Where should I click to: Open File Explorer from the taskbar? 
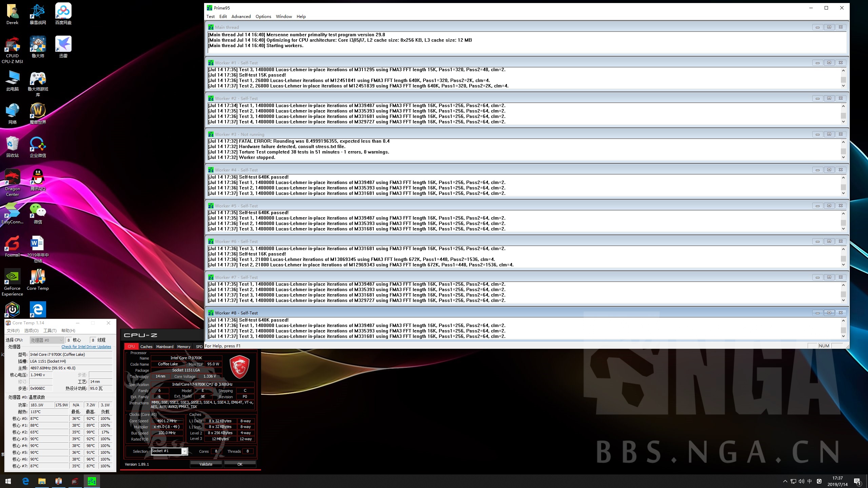[x=42, y=481]
